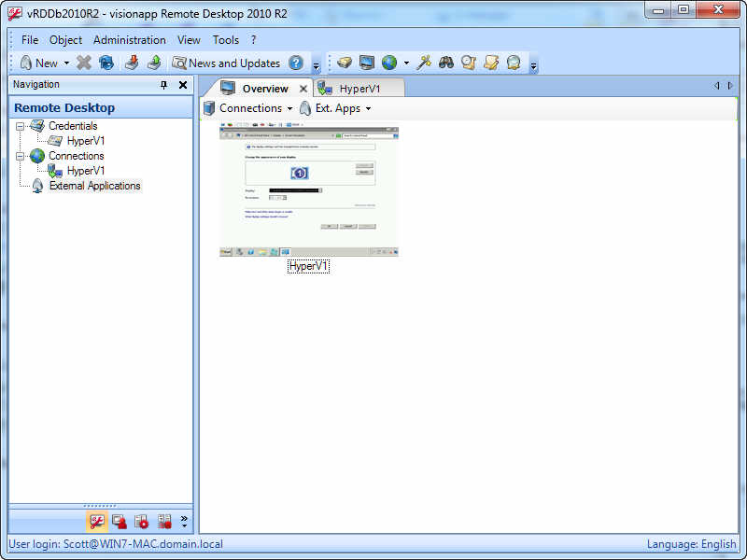Image resolution: width=747 pixels, height=560 pixels.
Task: Open the View menu
Action: [x=189, y=40]
